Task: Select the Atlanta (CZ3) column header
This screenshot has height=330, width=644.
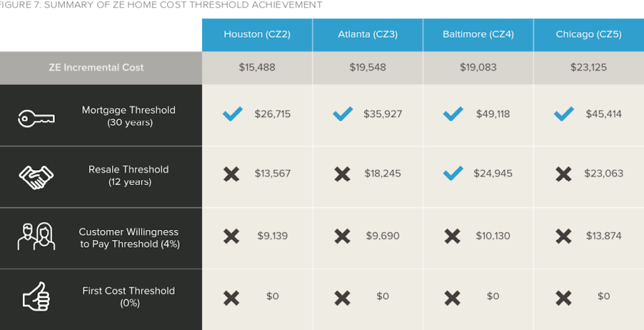Action: (367, 35)
